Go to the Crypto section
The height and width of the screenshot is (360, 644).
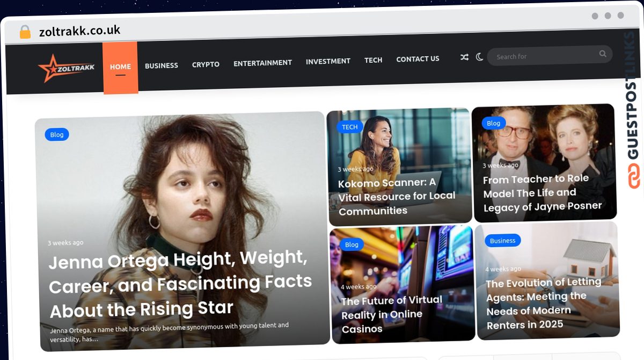point(206,64)
